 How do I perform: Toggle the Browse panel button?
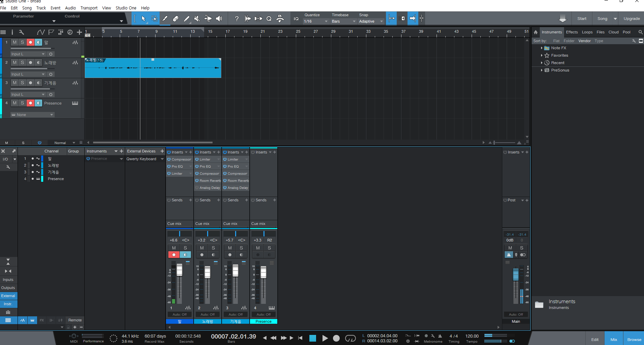634,340
